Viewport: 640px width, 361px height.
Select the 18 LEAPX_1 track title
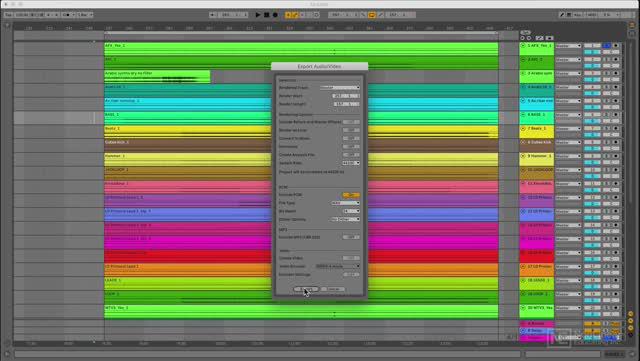coord(539,280)
